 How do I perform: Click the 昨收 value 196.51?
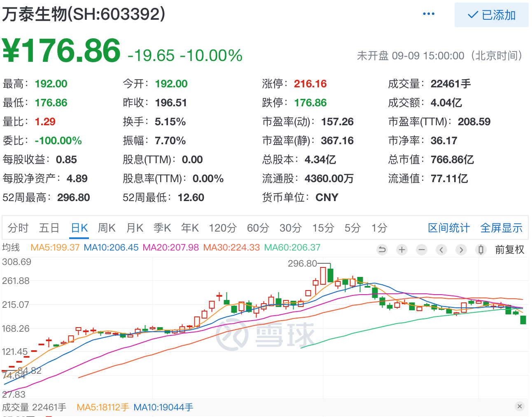(x=171, y=103)
